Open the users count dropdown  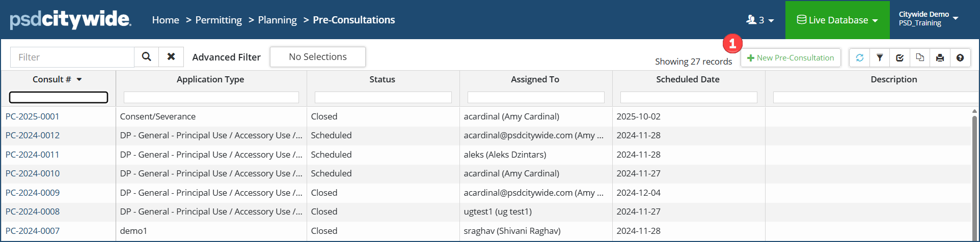[760, 20]
